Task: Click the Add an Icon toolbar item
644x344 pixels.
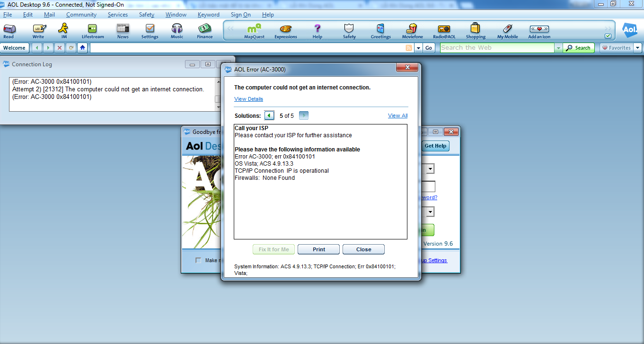Action: point(539,31)
